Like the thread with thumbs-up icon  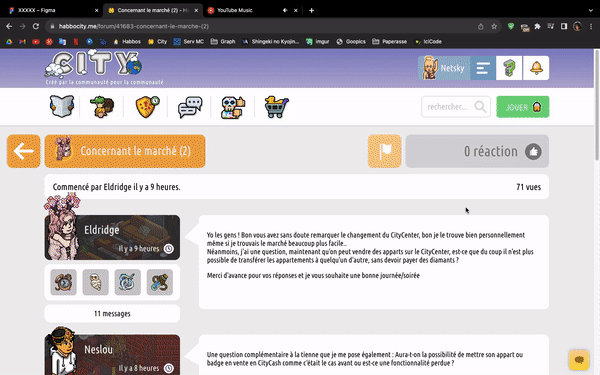pyautogui.click(x=533, y=152)
